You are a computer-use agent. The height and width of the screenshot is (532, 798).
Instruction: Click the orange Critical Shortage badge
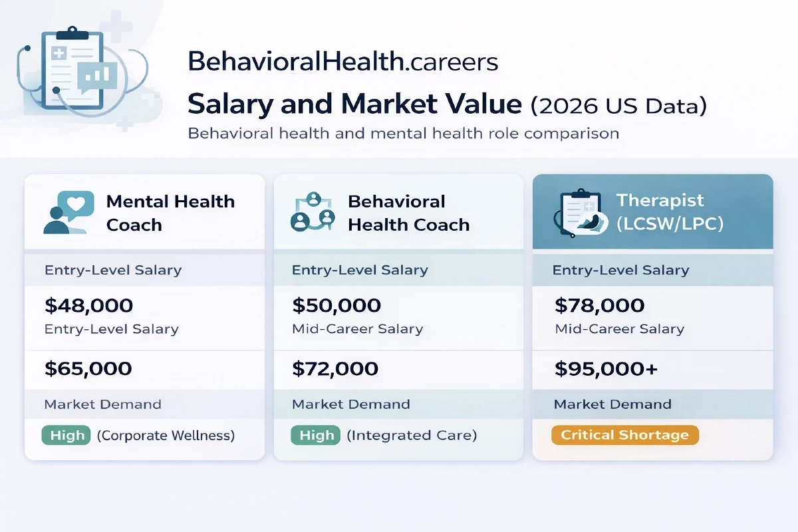click(x=624, y=435)
